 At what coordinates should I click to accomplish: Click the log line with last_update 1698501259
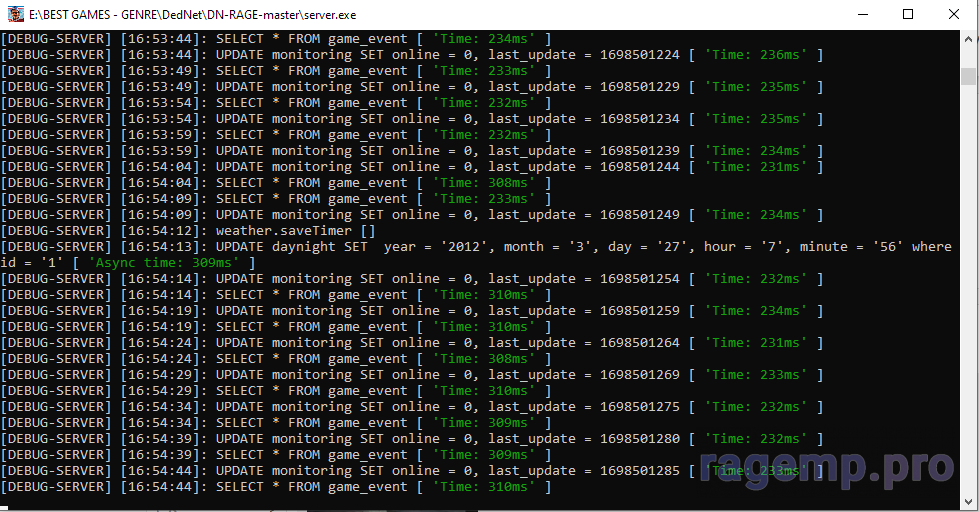(x=411, y=310)
